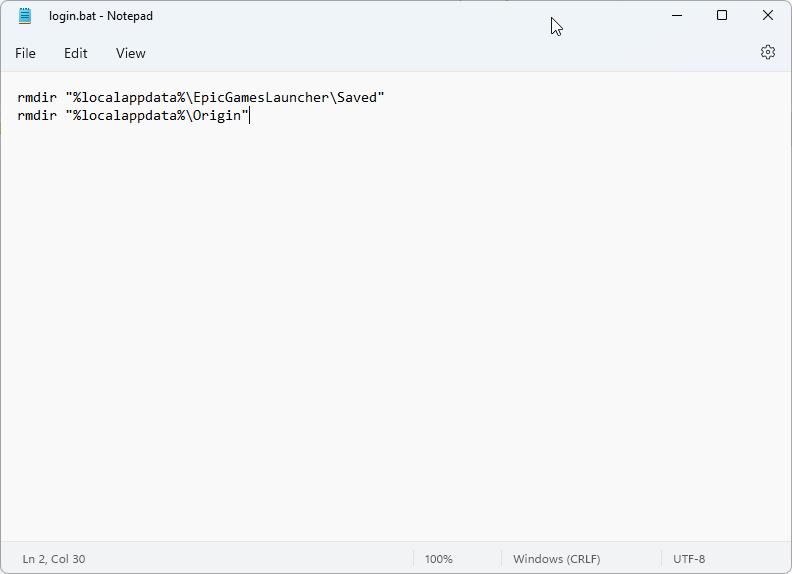Viewport: 792px width, 574px height.
Task: Click the UTF-8 encoding indicator
Action: coord(689,559)
